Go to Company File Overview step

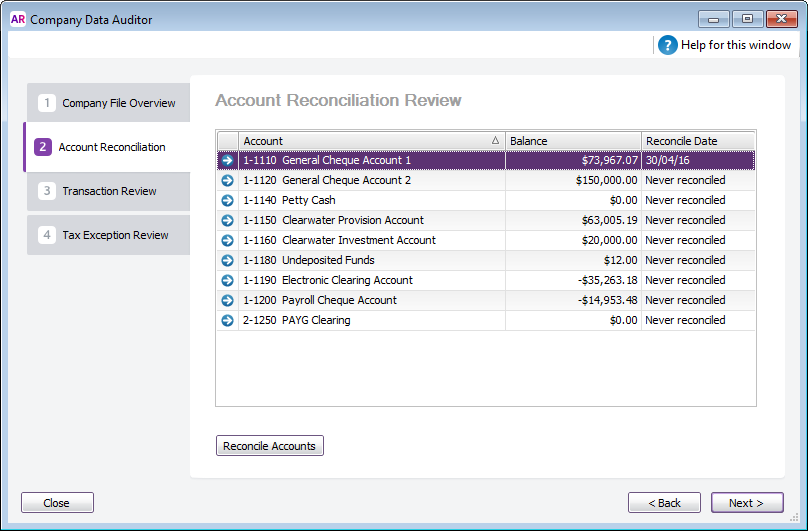[108, 103]
